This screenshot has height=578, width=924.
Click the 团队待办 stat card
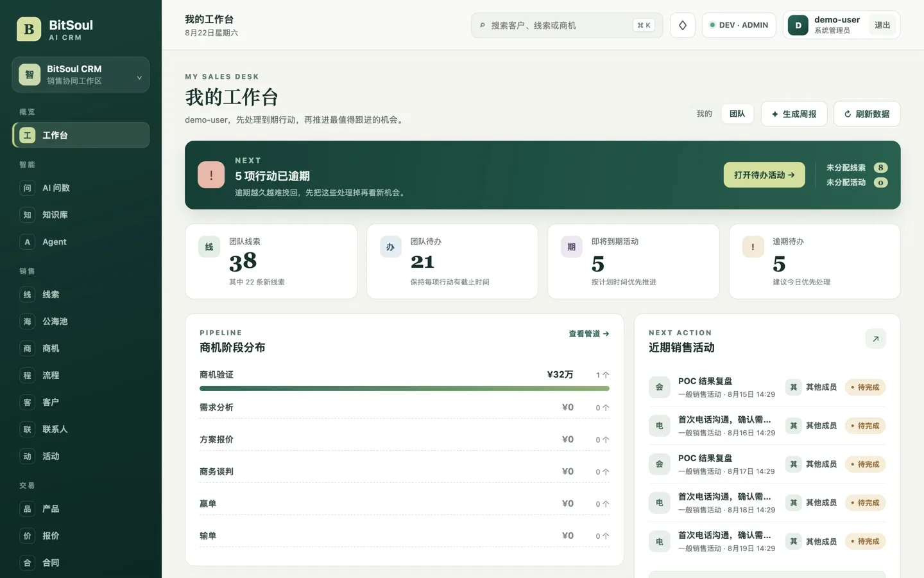point(452,261)
